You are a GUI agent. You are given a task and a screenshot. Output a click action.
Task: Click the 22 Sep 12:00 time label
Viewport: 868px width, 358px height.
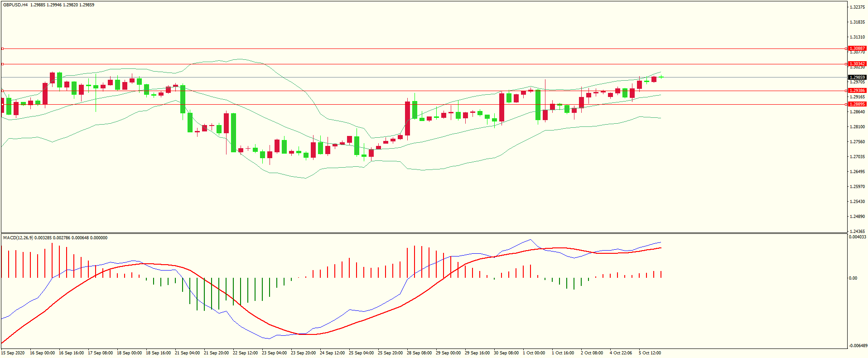pyautogui.click(x=245, y=353)
